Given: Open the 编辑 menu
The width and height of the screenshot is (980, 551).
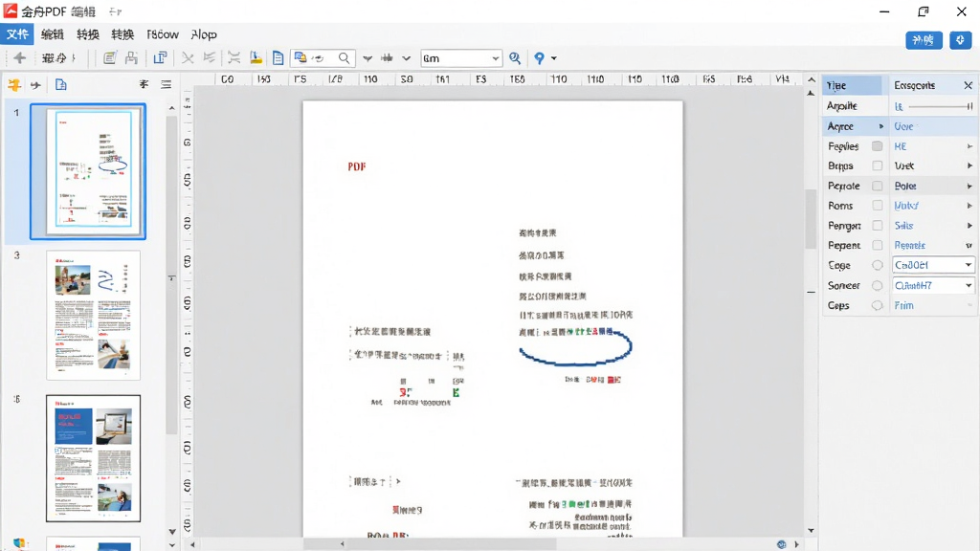Looking at the screenshot, I should (x=53, y=34).
